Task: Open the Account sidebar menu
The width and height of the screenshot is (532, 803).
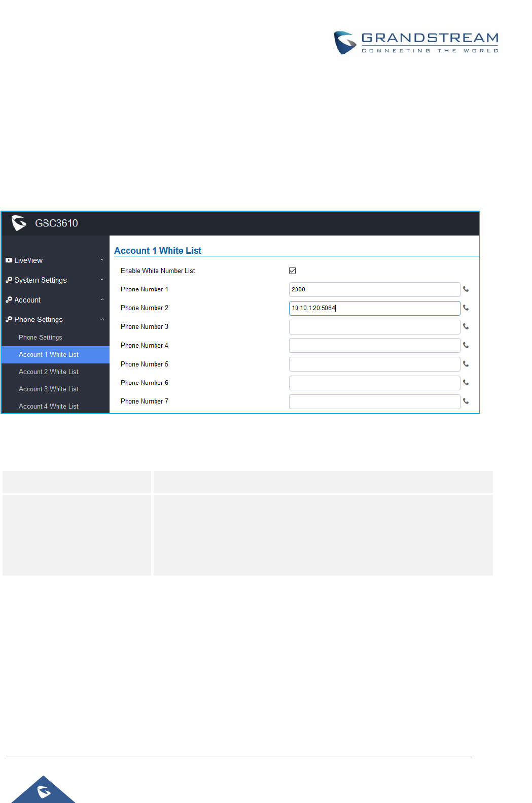Action: [x=55, y=300]
